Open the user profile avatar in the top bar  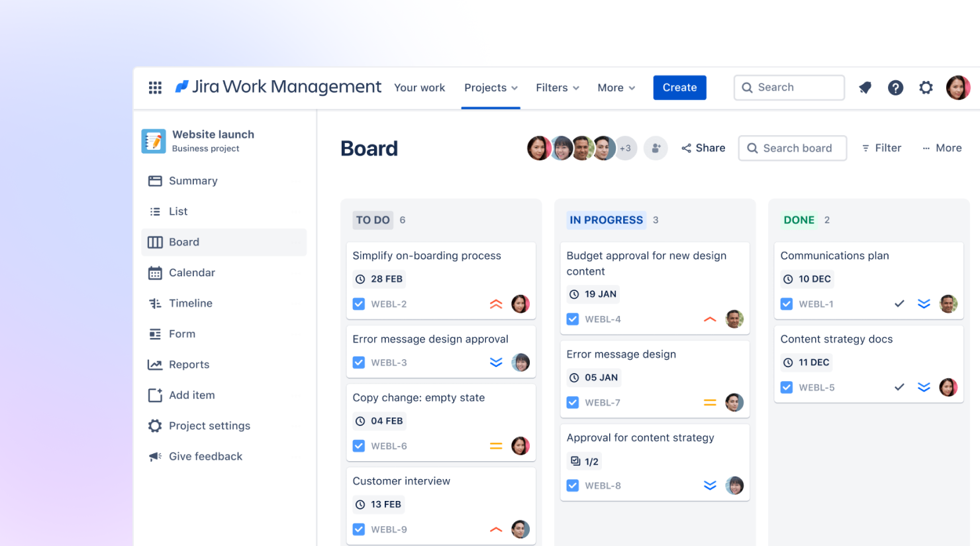[x=957, y=87]
